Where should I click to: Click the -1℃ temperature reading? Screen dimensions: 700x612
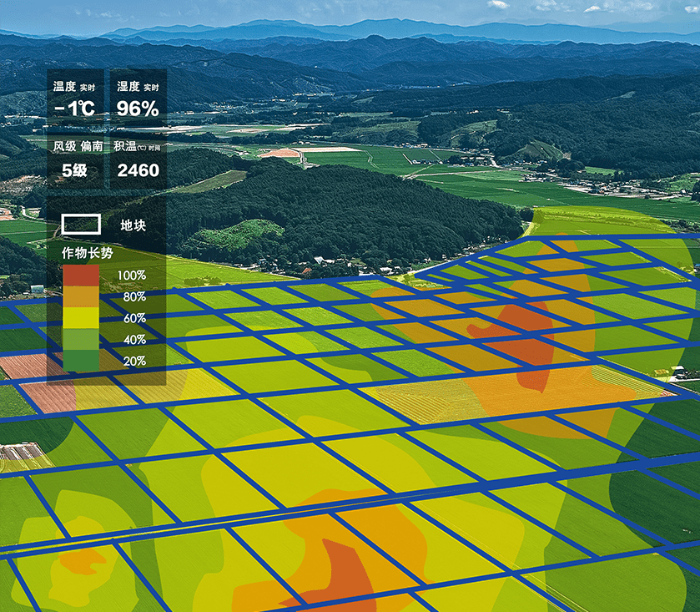pos(74,109)
